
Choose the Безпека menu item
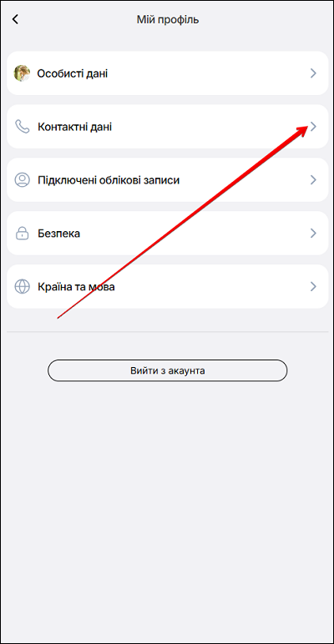(x=167, y=233)
